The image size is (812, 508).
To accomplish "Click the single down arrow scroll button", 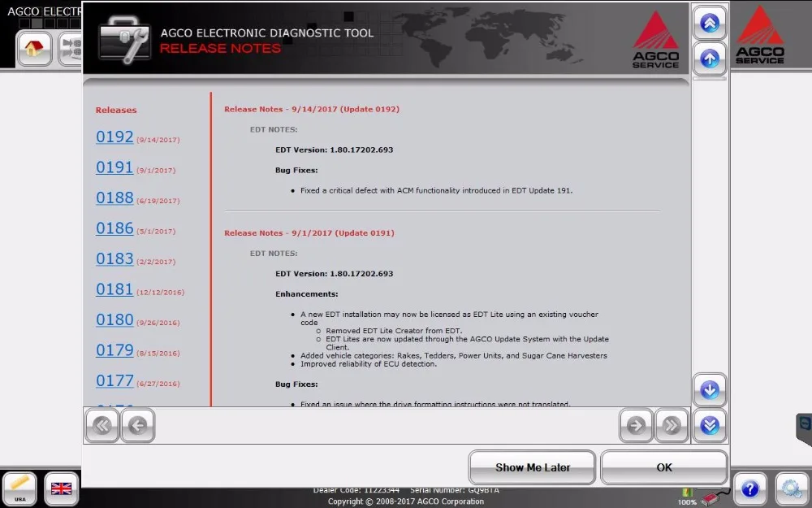I will click(x=710, y=389).
